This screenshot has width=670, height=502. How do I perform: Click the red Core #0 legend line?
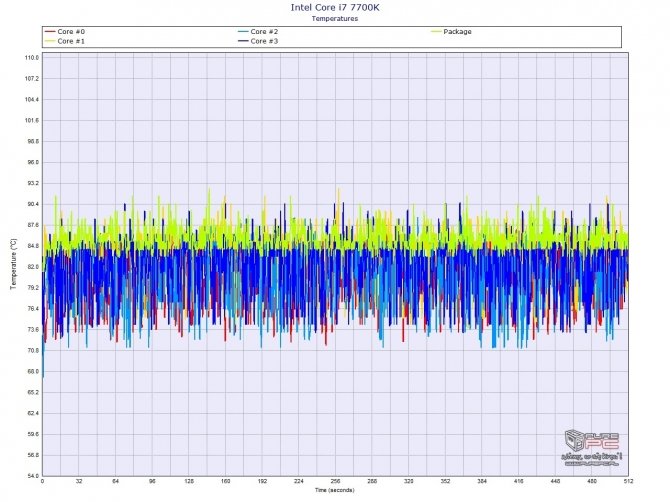click(x=50, y=32)
